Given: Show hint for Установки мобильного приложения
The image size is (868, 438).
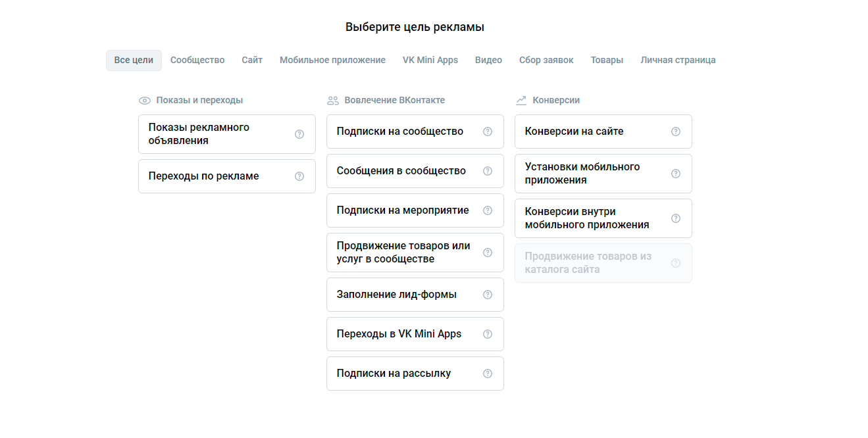Looking at the screenshot, I should coord(676,174).
